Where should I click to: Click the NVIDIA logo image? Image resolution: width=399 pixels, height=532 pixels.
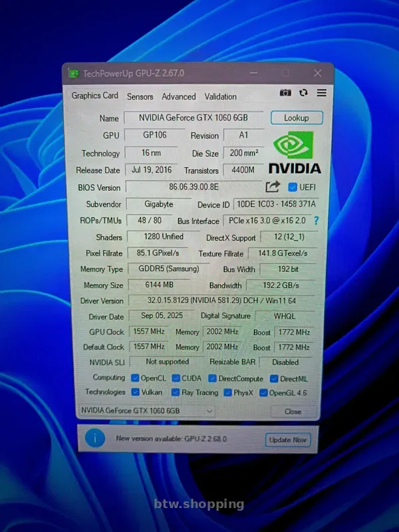(x=295, y=154)
